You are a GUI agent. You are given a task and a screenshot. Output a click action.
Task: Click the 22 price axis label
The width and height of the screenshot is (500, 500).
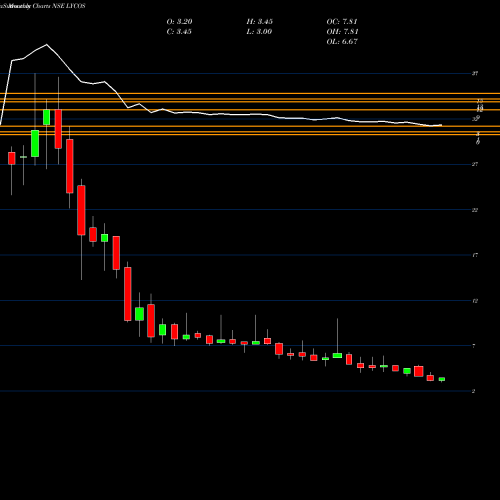475,210
